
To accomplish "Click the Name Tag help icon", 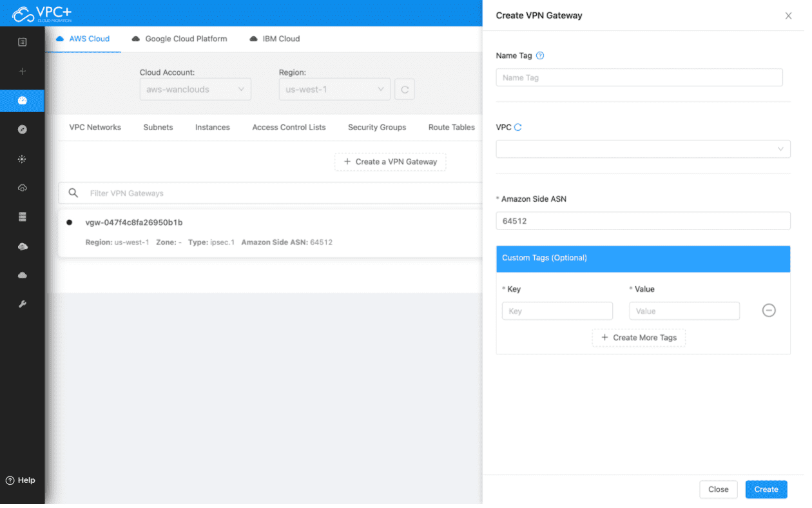I will pyautogui.click(x=540, y=55).
